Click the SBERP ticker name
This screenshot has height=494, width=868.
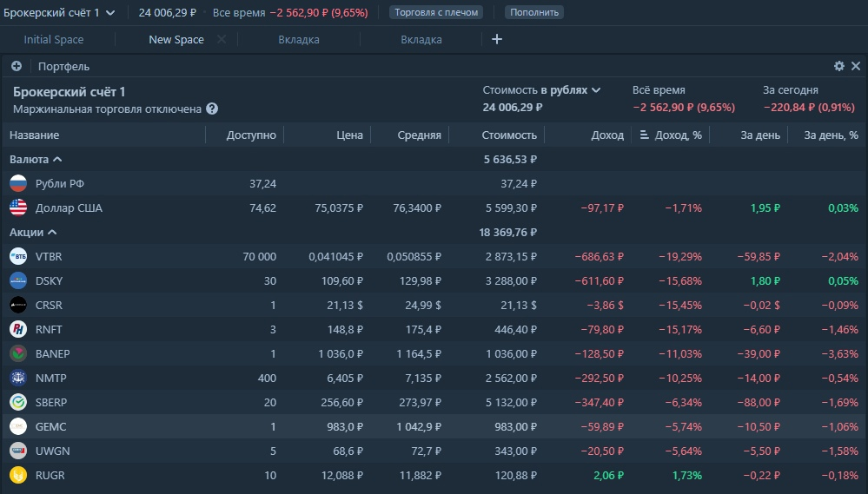[x=51, y=403]
